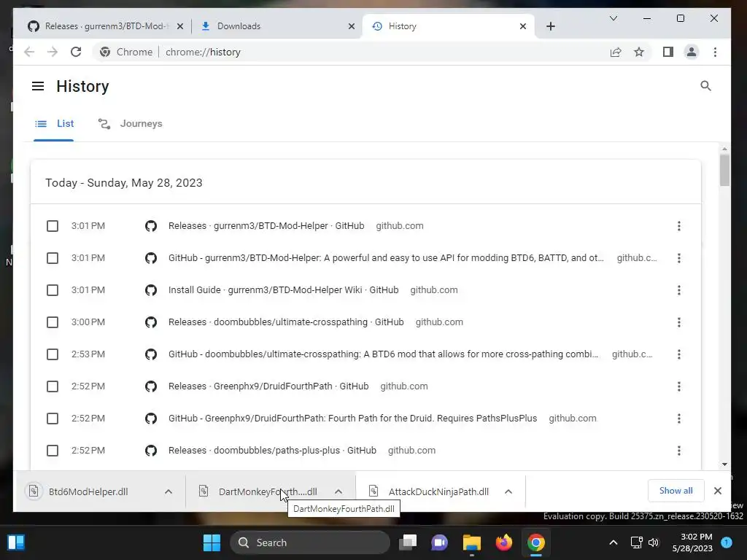This screenshot has width=747, height=560.
Task: Open the Chrome profile avatar
Action: click(692, 52)
